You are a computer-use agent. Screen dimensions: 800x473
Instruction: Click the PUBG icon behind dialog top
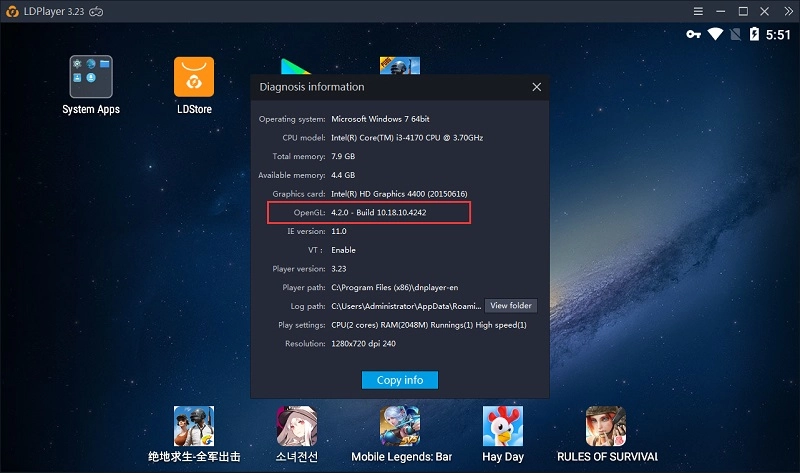point(399,65)
